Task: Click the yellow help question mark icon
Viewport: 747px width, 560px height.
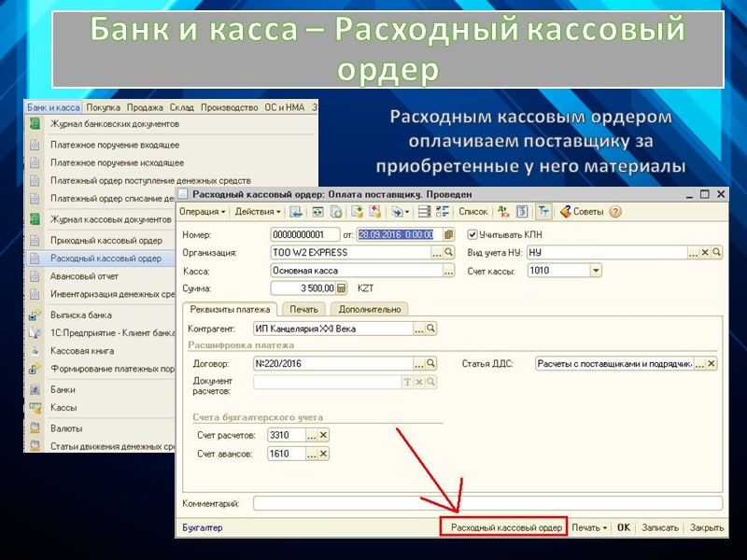Action: tap(615, 212)
